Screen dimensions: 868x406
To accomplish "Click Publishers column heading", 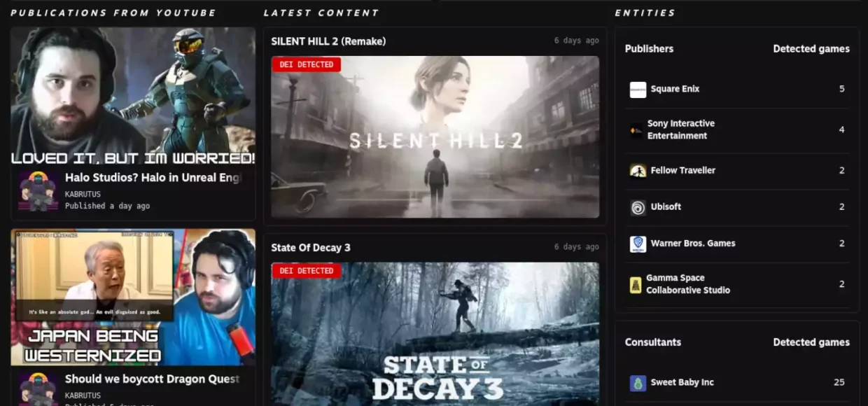I will pos(649,48).
